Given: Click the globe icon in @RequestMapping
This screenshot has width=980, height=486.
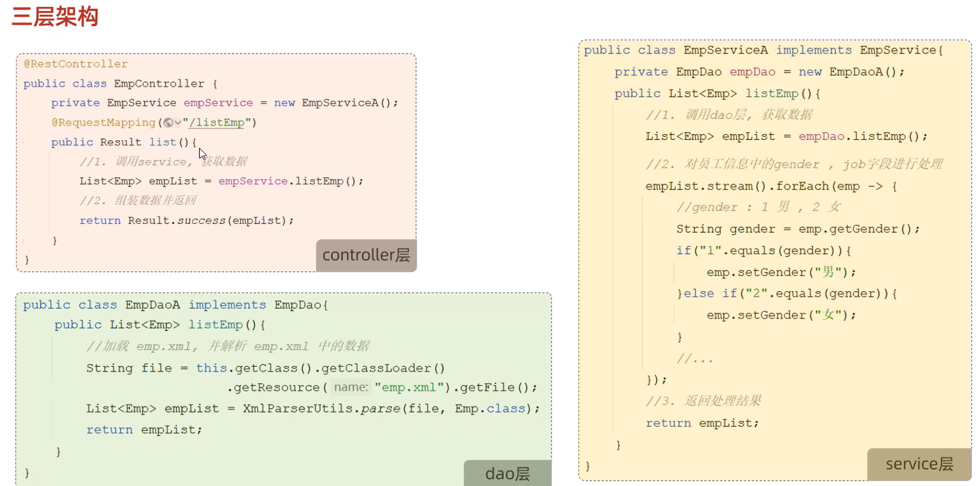Looking at the screenshot, I should pos(168,122).
